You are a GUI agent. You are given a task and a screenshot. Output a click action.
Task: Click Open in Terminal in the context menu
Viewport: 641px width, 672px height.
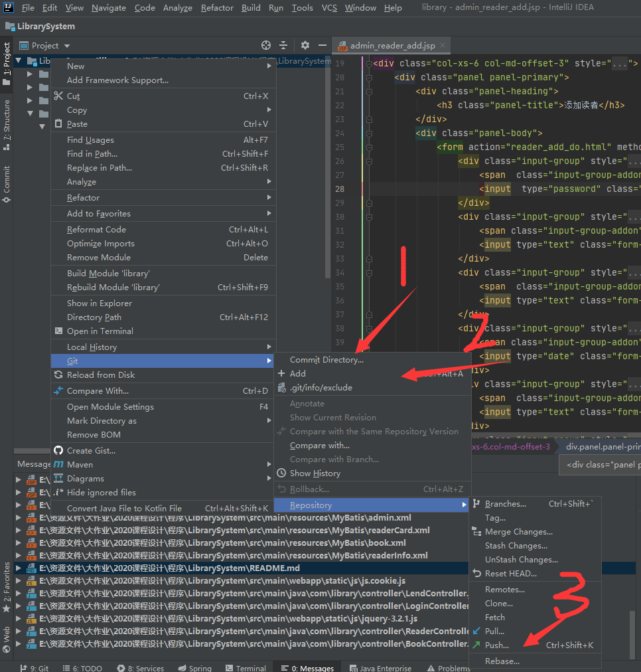[x=163, y=331]
